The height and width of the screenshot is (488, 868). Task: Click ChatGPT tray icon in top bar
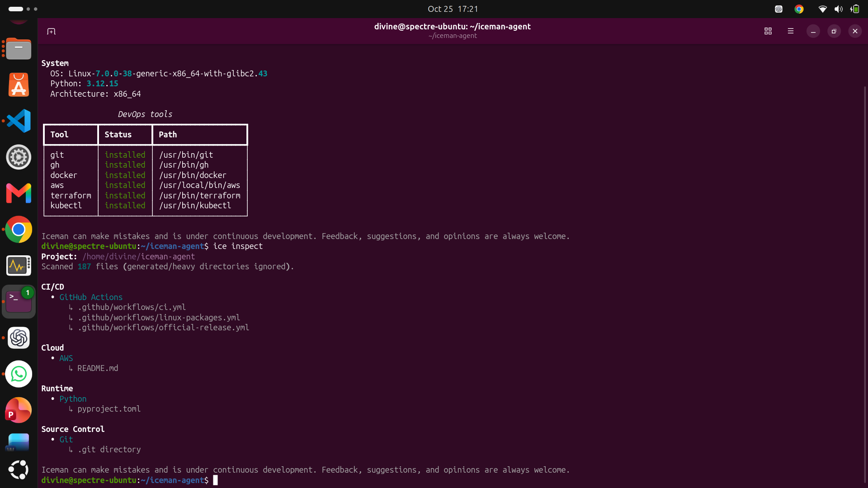(x=778, y=9)
